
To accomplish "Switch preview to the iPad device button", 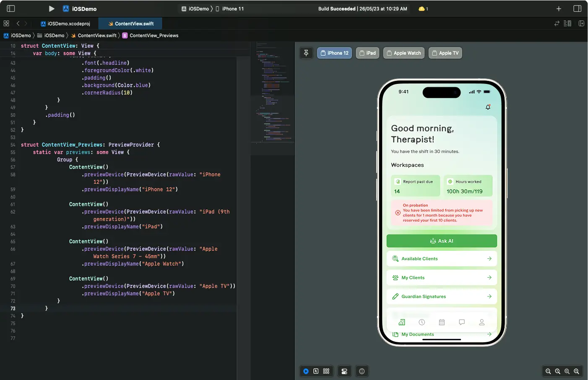I will [367, 53].
